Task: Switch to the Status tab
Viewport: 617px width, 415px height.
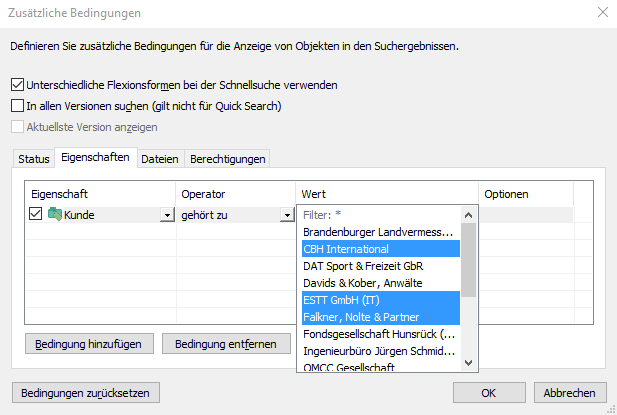Action: tap(33, 159)
